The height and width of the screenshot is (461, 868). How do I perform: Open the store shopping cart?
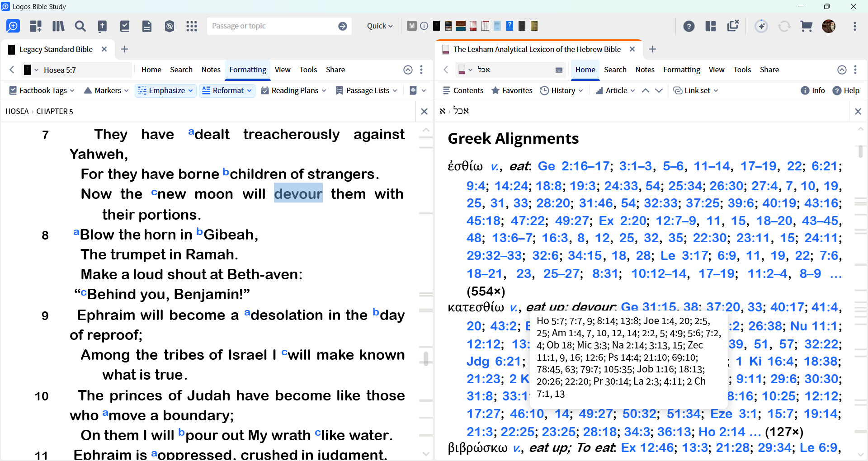[807, 26]
